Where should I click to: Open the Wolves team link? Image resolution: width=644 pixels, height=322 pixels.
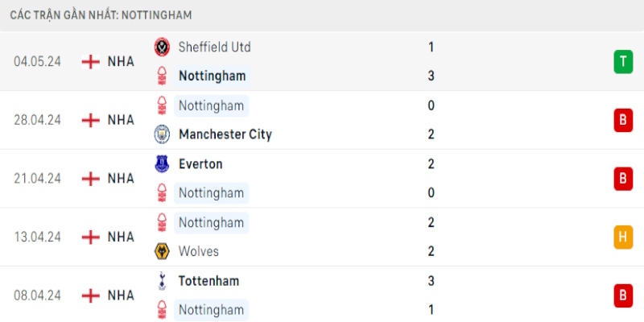coord(199,251)
